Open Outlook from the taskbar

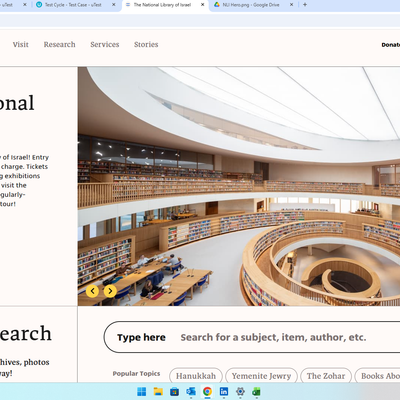(191, 392)
